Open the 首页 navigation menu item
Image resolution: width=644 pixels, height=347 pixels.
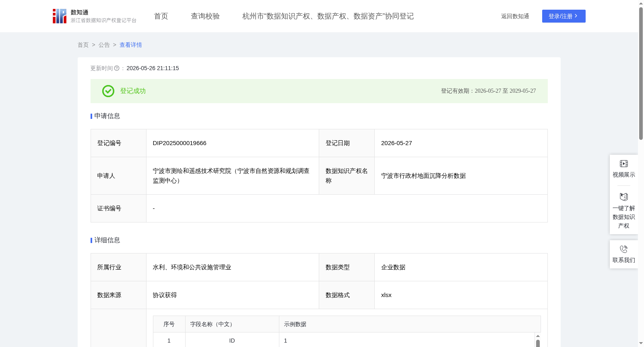pos(161,16)
